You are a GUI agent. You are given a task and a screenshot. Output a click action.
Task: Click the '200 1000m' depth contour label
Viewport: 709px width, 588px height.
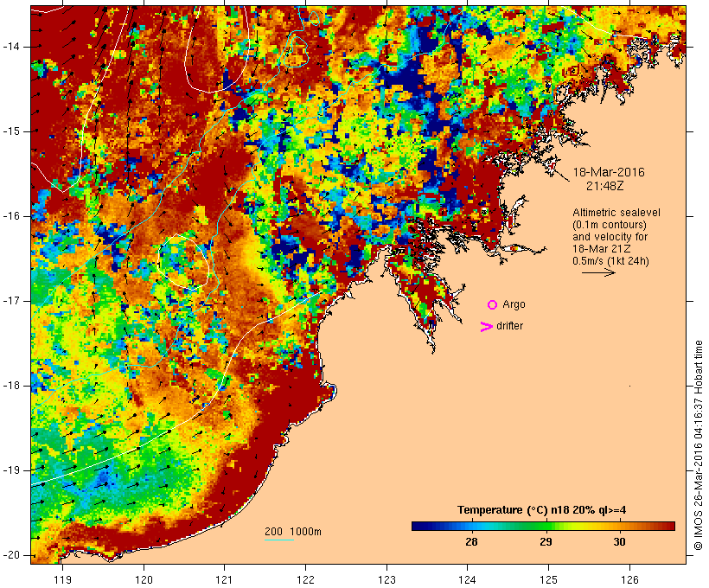pos(293,532)
